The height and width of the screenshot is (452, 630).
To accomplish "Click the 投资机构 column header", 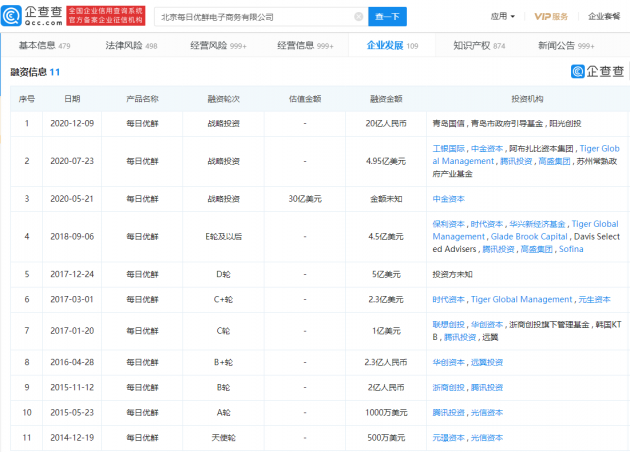I will coord(527,99).
